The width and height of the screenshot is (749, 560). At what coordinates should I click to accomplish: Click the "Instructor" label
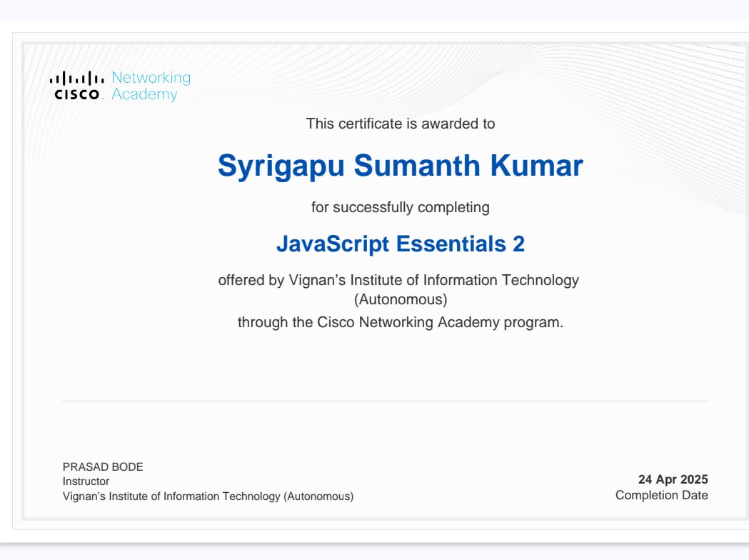(x=86, y=481)
